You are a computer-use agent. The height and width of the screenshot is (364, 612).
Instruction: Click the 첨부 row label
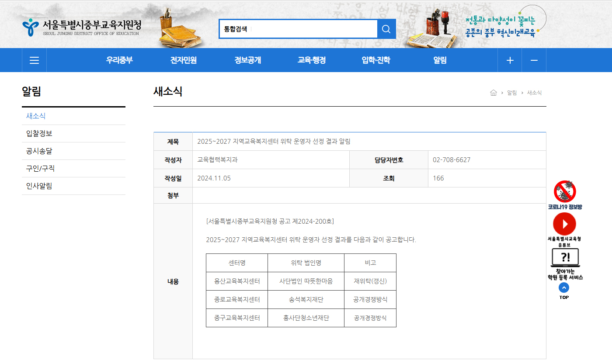pyautogui.click(x=173, y=196)
